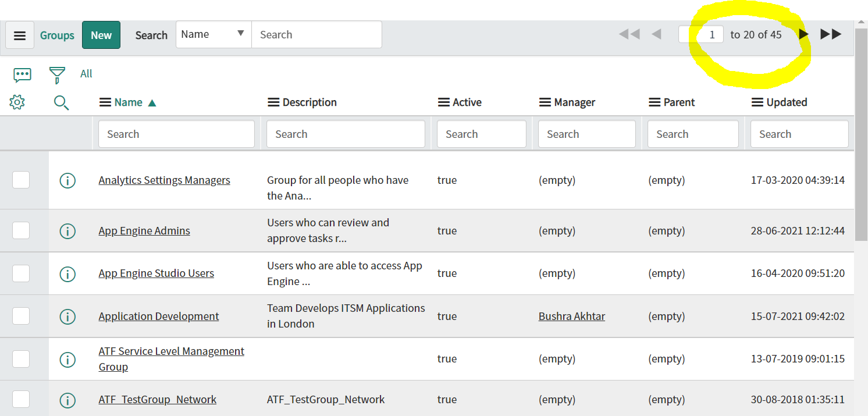Screen dimensions: 868x416
Task: Go to next page arrow
Action: pos(803,34)
